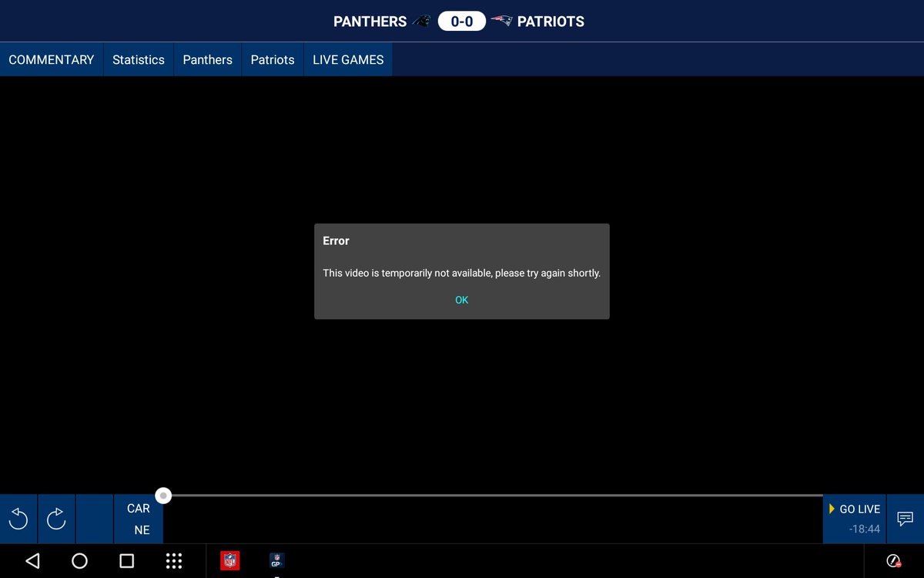Viewport: 924px width, 578px height.
Task: Click the video timeline scrubber handle
Action: [163, 496]
